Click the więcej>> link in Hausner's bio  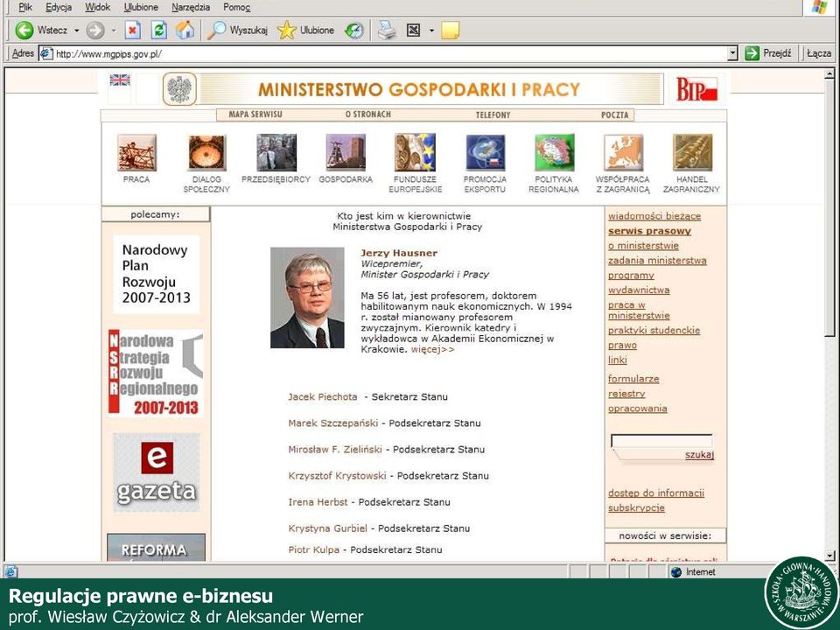[x=433, y=349]
